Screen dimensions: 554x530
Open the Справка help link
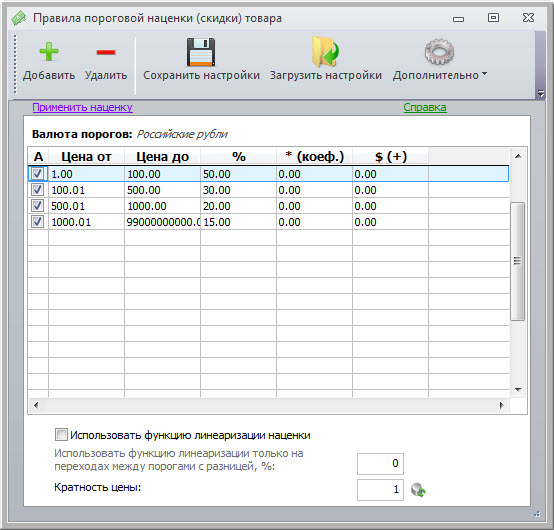tap(425, 107)
